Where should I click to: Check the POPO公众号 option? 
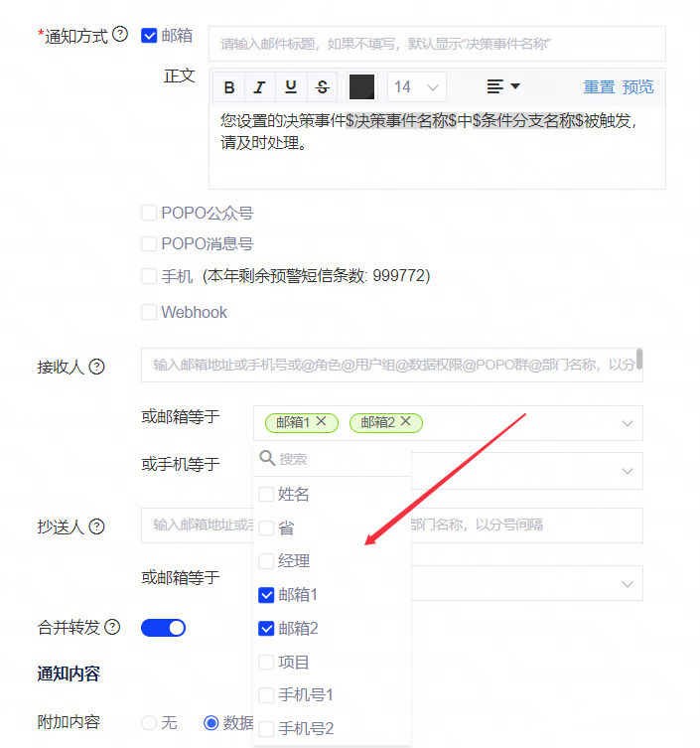click(x=150, y=213)
